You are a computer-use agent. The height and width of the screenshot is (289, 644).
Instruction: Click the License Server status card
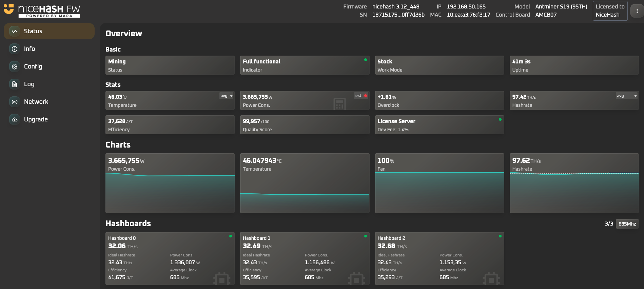(439, 125)
